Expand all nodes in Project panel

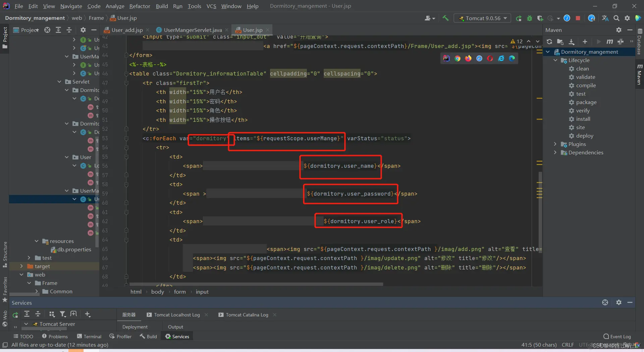(x=58, y=30)
